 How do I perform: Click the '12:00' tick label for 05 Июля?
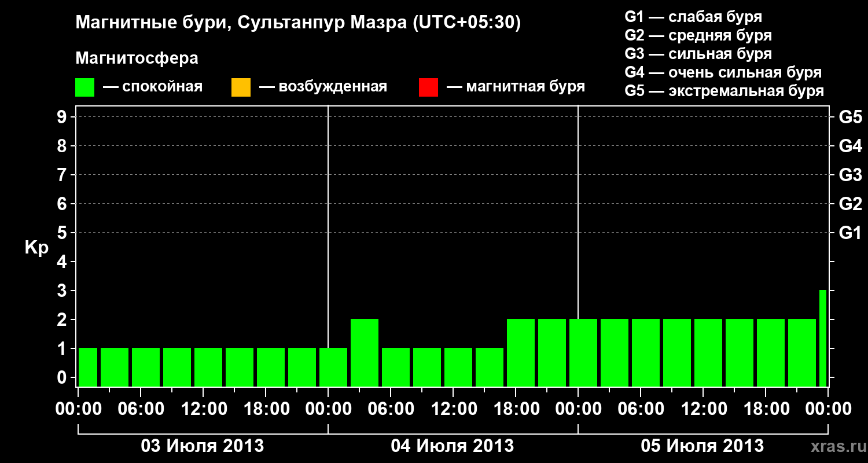tap(703, 409)
